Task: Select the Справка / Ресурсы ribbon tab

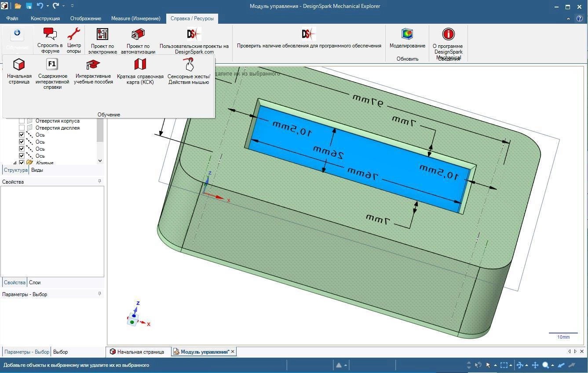Action: point(192,18)
